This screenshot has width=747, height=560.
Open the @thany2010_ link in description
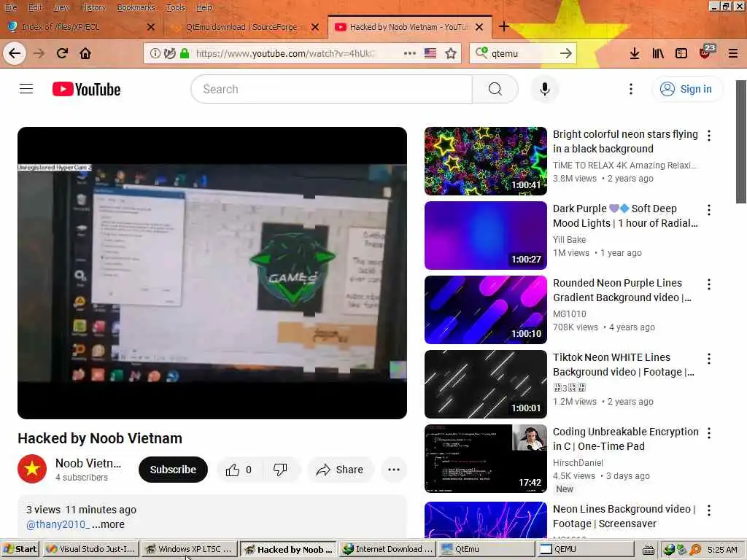58,524
